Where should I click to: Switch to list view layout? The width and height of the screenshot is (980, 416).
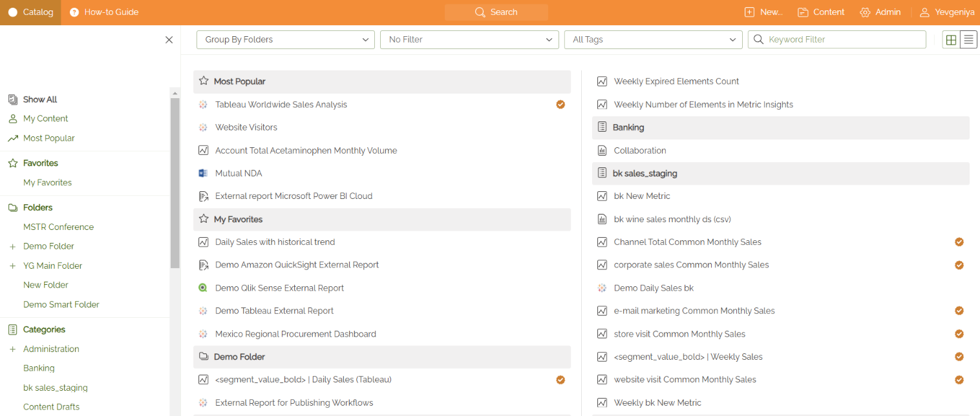[x=968, y=40]
